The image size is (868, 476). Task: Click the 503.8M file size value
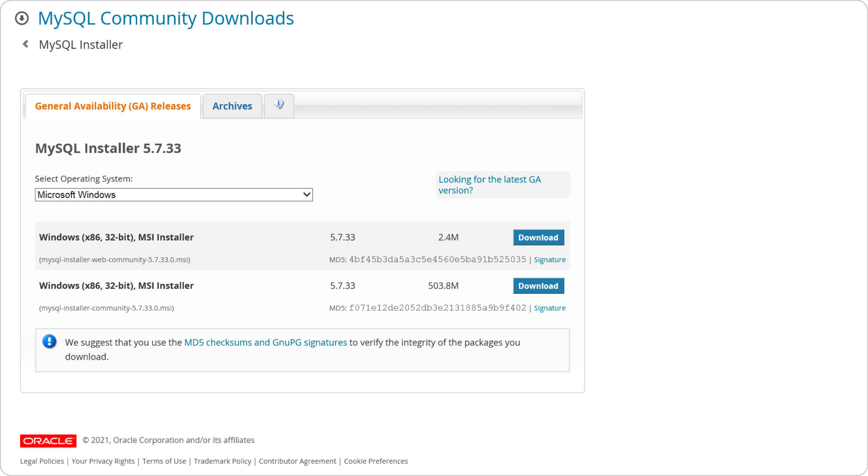pos(443,286)
